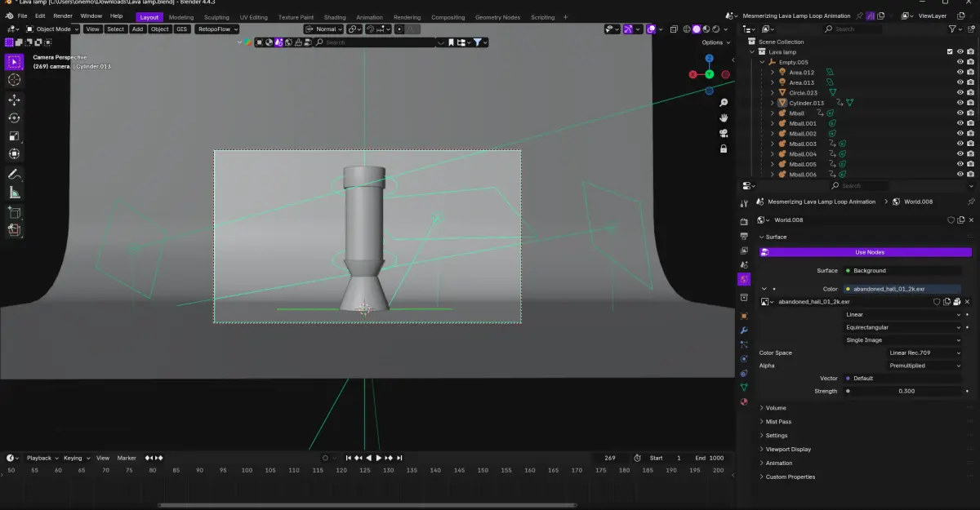This screenshot has height=510, width=980.
Task: Open the Material properties tab
Action: click(743, 401)
